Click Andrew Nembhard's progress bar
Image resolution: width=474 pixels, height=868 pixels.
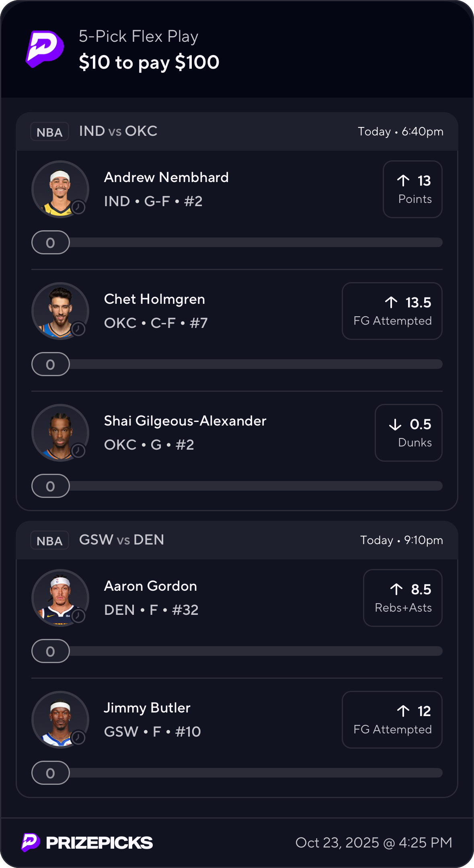(x=256, y=242)
